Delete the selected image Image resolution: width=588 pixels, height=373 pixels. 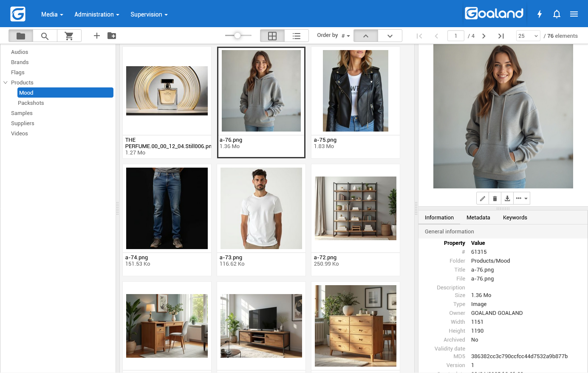coord(495,198)
